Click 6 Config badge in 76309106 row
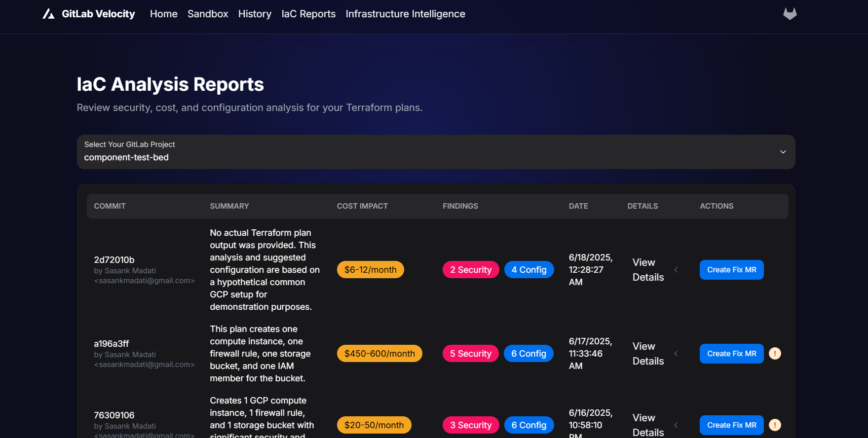868x438 pixels. 529,425
